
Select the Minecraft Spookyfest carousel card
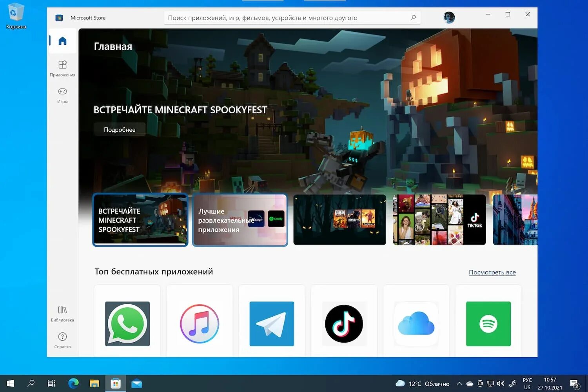coord(140,220)
